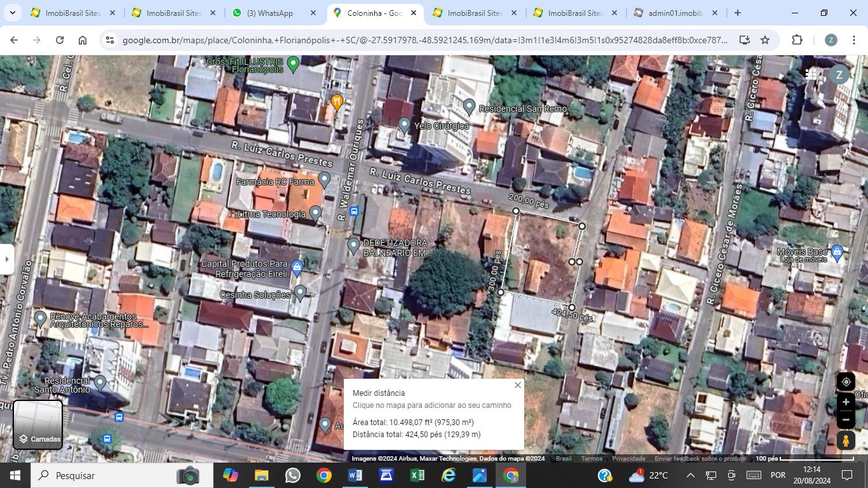The image size is (868, 488).
Task: Open the Camadas layers switcher
Action: click(x=38, y=424)
